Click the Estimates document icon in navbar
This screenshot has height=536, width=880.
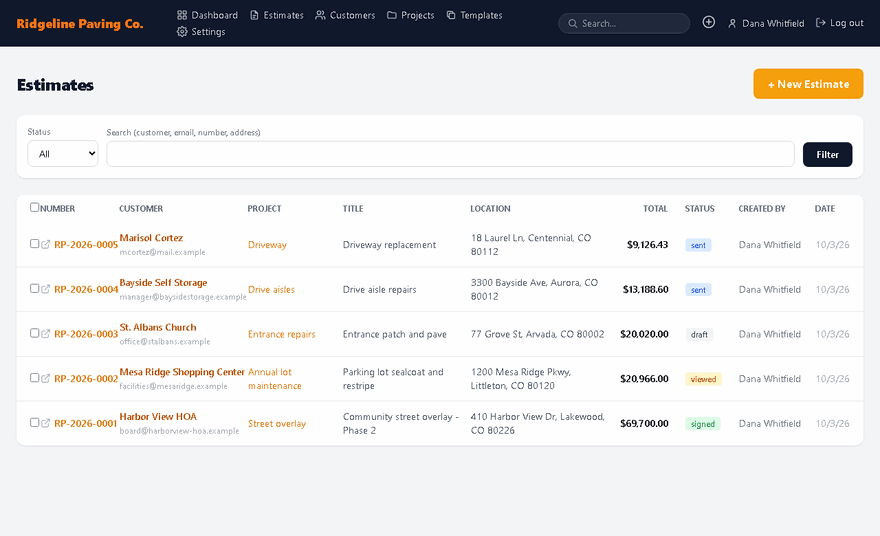254,15
